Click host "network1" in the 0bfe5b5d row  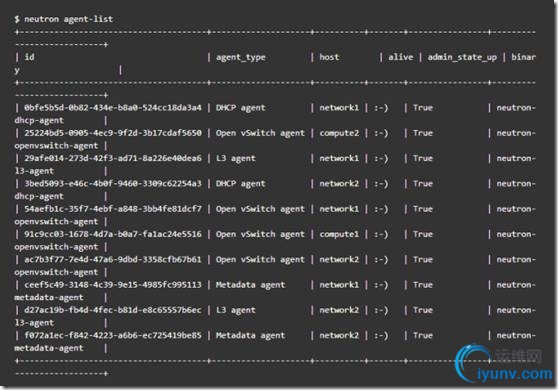point(339,108)
